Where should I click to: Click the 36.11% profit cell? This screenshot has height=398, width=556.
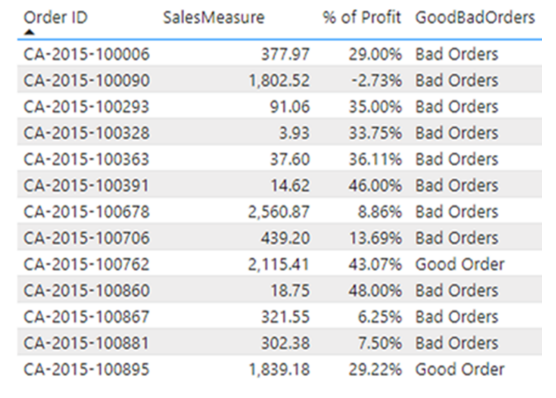pos(375,159)
